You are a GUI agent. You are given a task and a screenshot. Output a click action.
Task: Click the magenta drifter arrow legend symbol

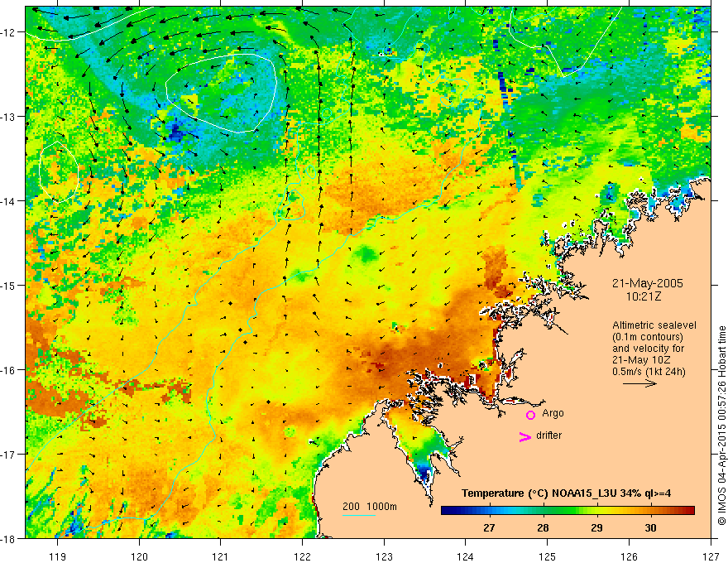[x=525, y=436]
